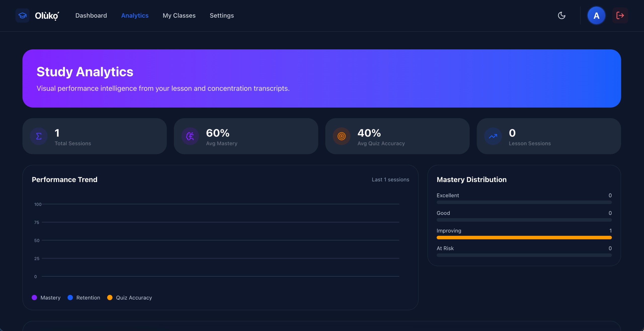Toggle the Mastery series in chart legend
This screenshot has width=644, height=331.
[46, 297]
